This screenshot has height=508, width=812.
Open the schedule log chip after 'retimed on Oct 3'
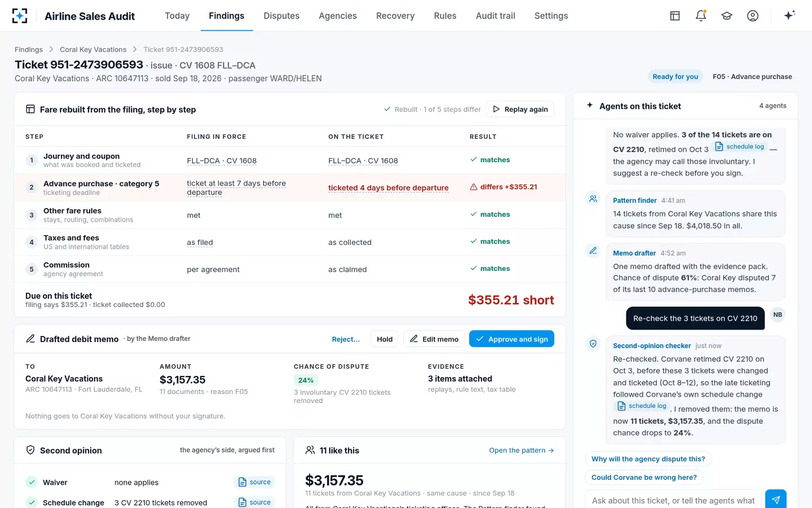[740, 147]
